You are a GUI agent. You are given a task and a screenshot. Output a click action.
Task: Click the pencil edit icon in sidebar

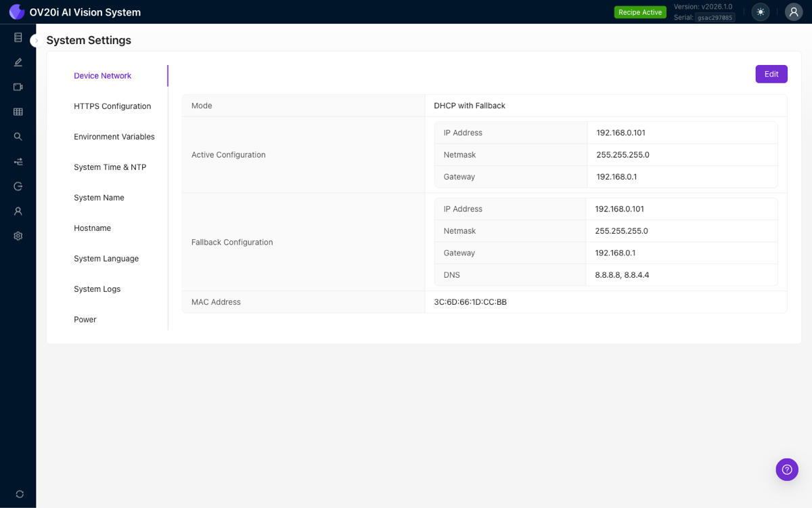pos(18,62)
